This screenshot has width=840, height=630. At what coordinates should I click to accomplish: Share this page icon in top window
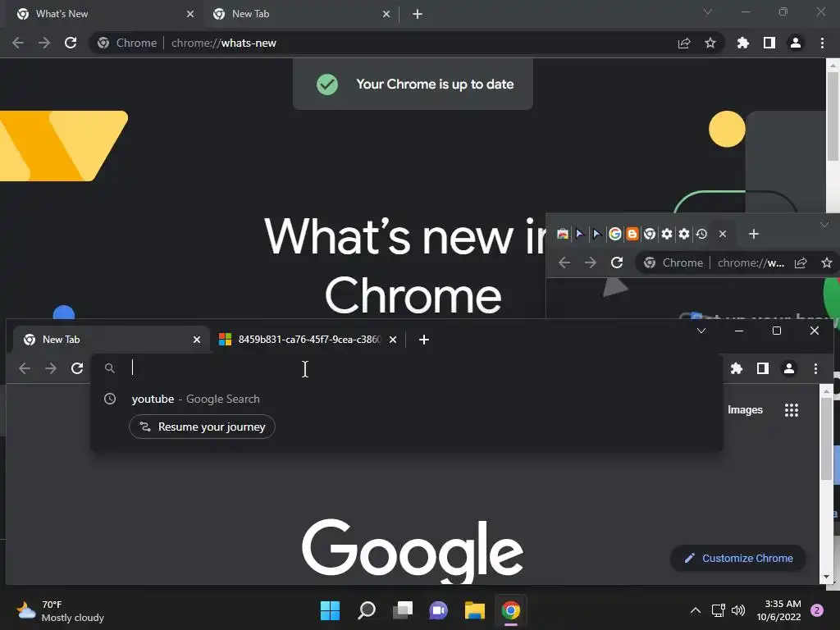pyautogui.click(x=684, y=43)
